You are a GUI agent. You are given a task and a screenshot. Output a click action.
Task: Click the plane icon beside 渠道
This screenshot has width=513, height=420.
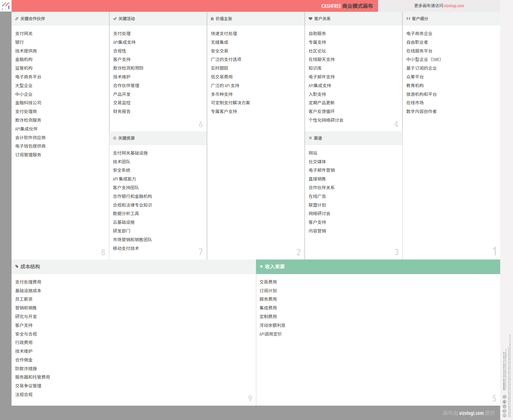click(x=310, y=138)
